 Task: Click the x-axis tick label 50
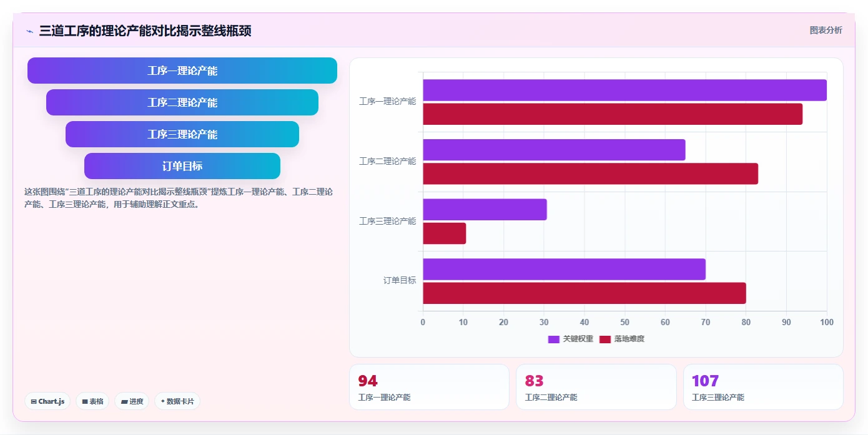624,322
